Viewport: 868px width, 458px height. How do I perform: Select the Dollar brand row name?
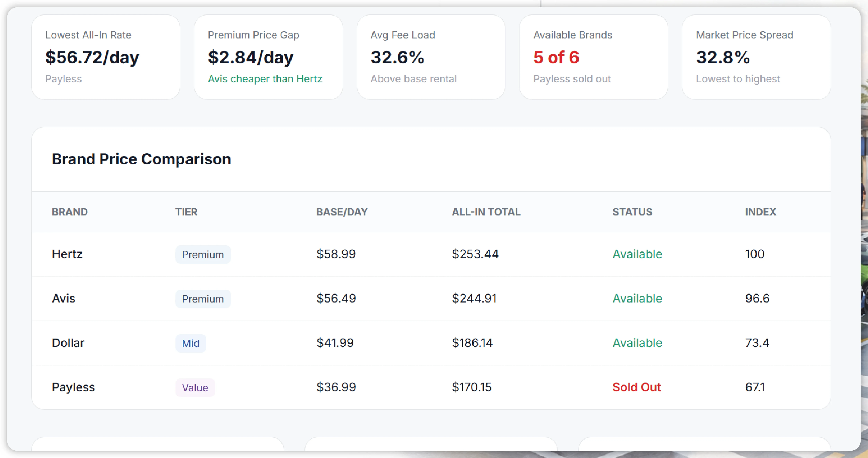pyautogui.click(x=68, y=343)
